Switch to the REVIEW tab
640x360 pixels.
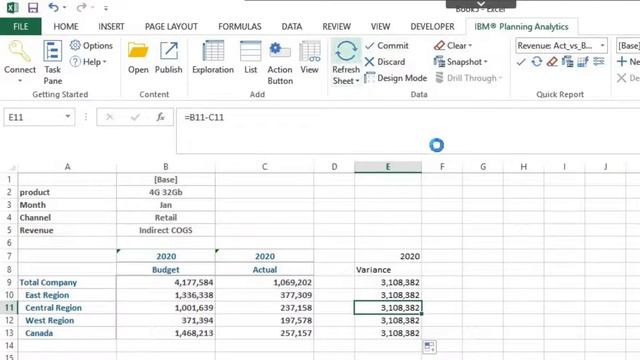[336, 27]
